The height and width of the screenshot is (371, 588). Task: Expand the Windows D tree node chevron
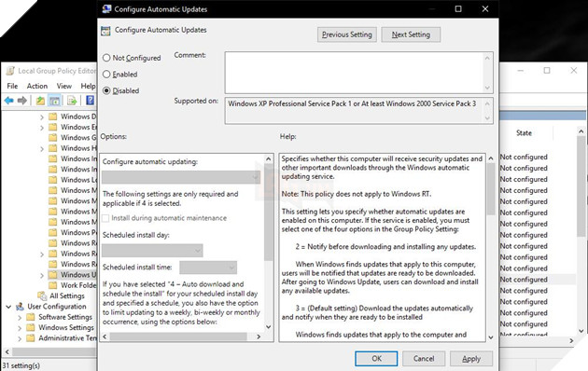(42, 117)
